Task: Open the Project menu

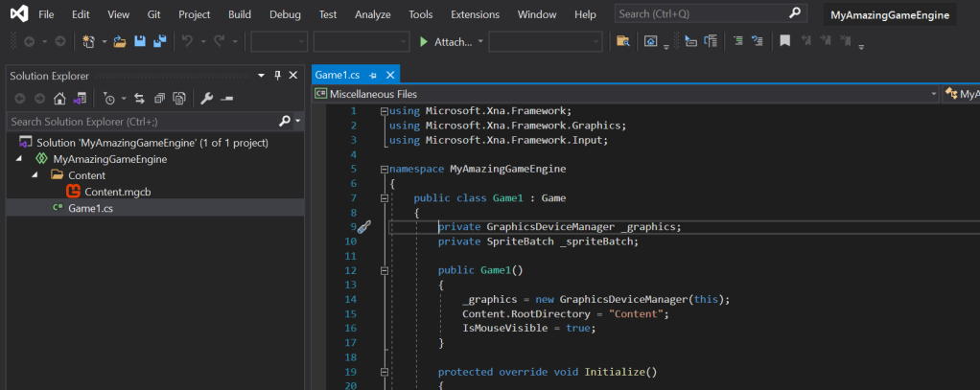Action: coord(195,14)
